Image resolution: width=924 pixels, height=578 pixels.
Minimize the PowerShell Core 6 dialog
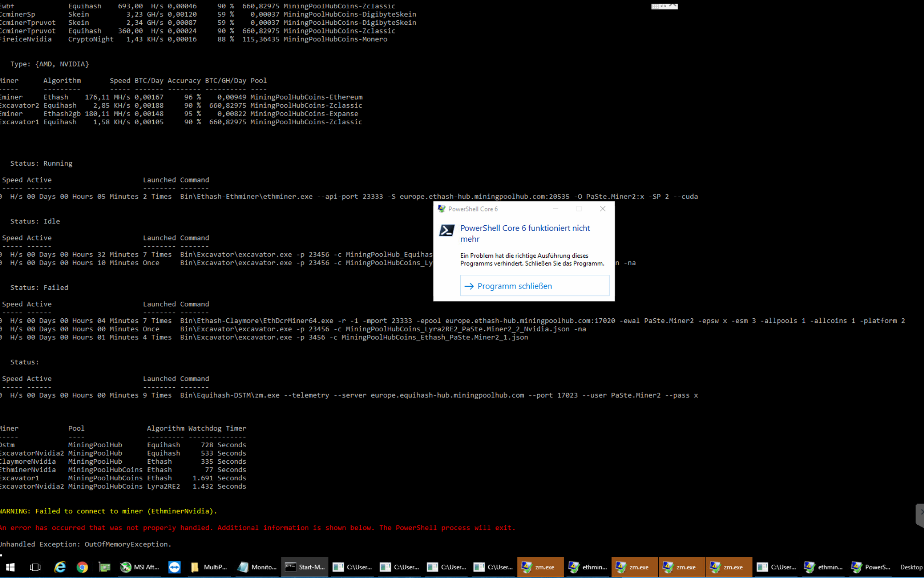point(556,209)
